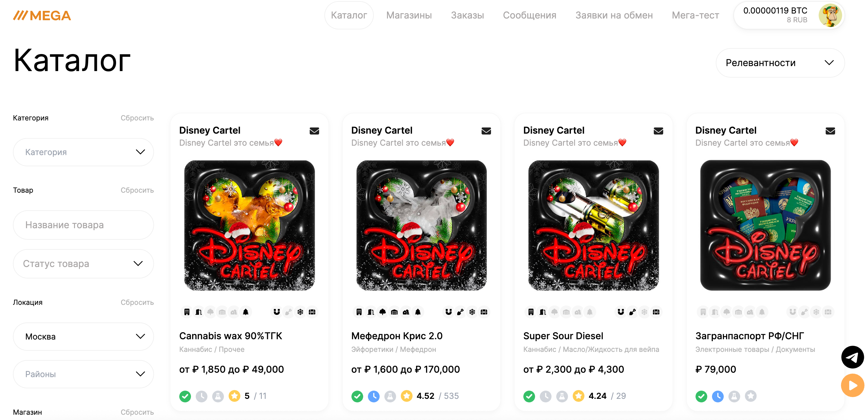Expand the Районы dropdown
Viewport: 868px width, 420px height.
pos(83,374)
